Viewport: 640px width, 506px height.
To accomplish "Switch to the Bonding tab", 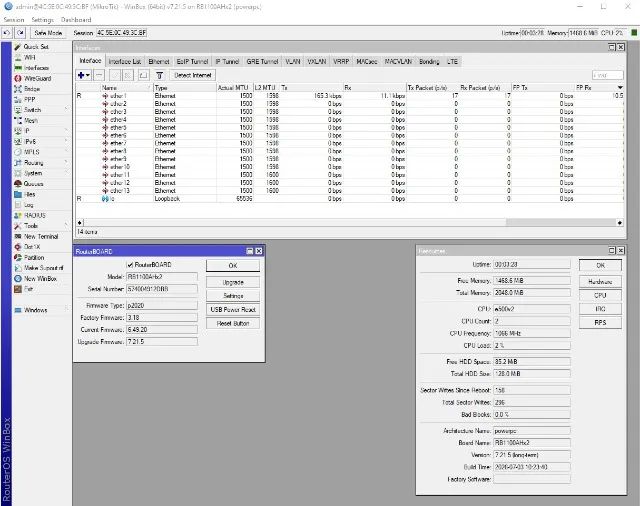I will click(x=429, y=62).
